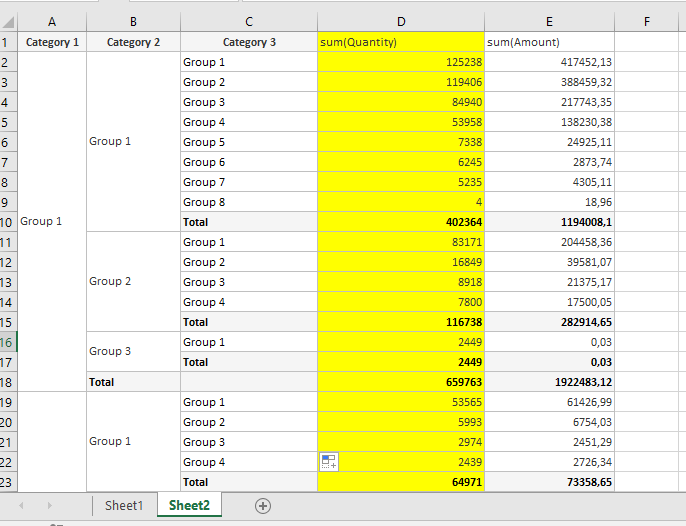686x526 pixels.
Task: Switch to the Sheet1 tab
Action: [x=125, y=506]
